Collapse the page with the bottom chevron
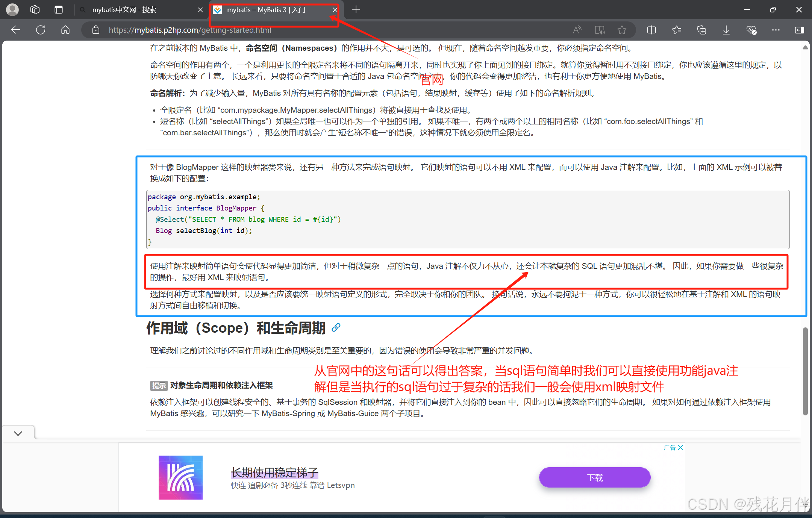Screen dimensions: 812x518 [x=18, y=433]
